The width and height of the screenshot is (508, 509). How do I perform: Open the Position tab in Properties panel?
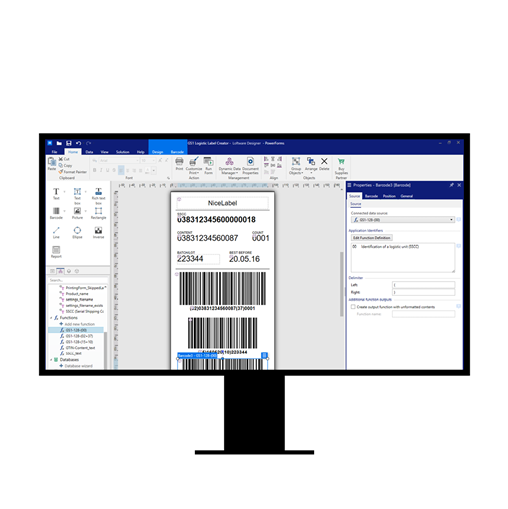click(x=389, y=196)
